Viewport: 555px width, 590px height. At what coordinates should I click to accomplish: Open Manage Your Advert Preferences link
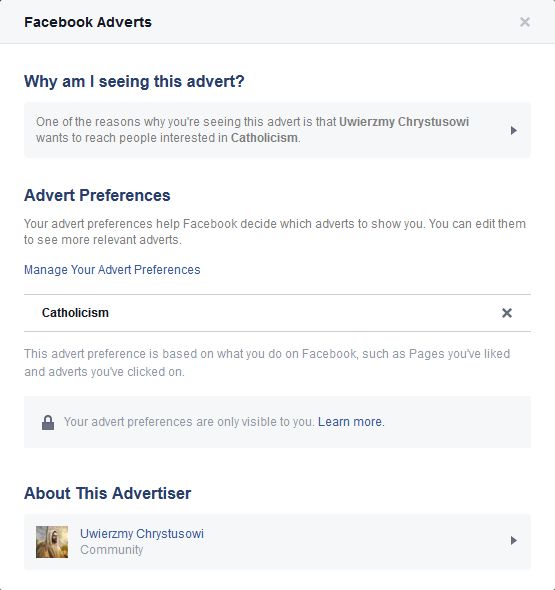[x=112, y=270]
